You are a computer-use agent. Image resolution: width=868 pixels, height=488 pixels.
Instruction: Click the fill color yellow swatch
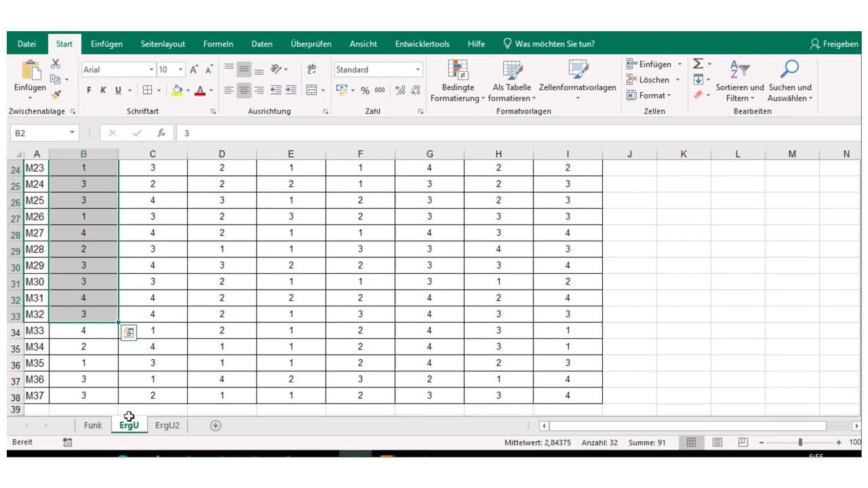pyautogui.click(x=177, y=90)
